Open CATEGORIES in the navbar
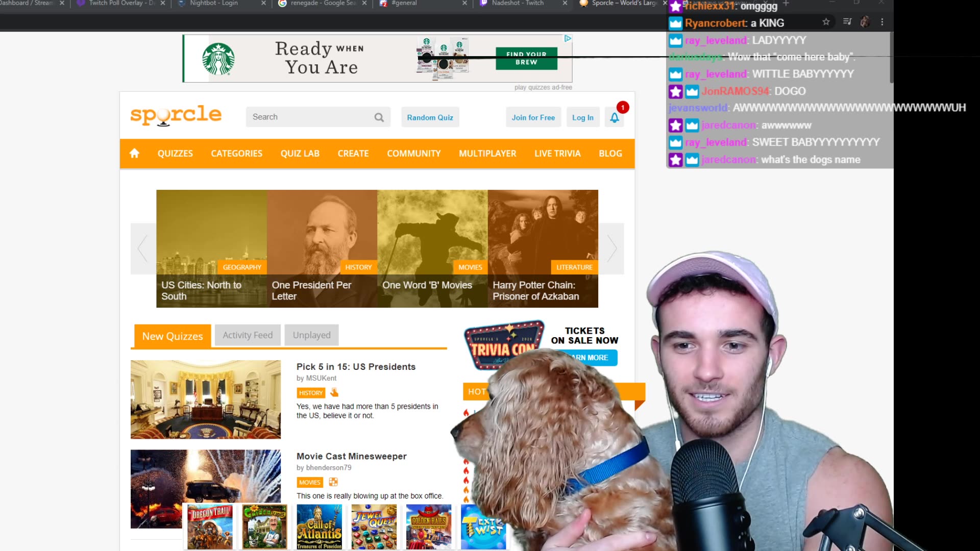Image resolution: width=980 pixels, height=551 pixels. click(236, 154)
